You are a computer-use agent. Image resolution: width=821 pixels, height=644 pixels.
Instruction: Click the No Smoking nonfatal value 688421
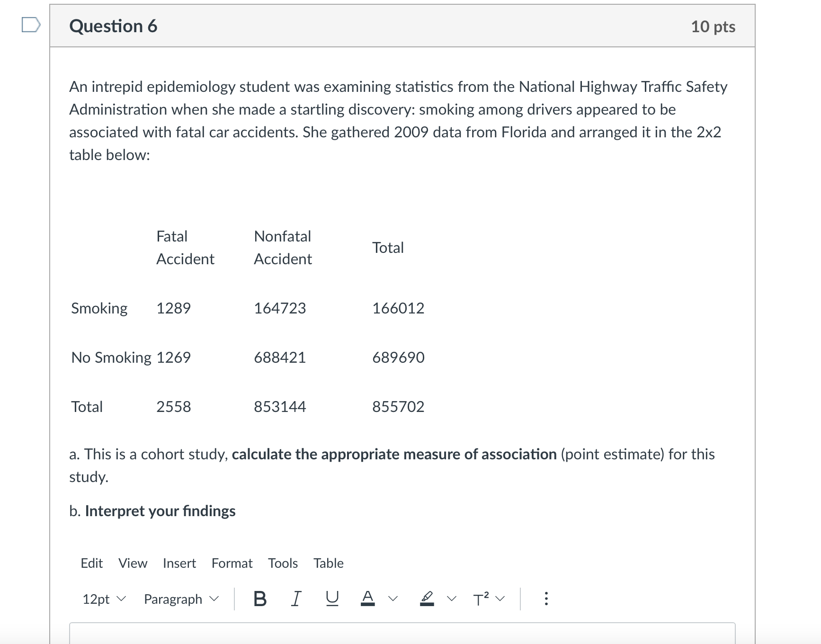[x=280, y=358]
